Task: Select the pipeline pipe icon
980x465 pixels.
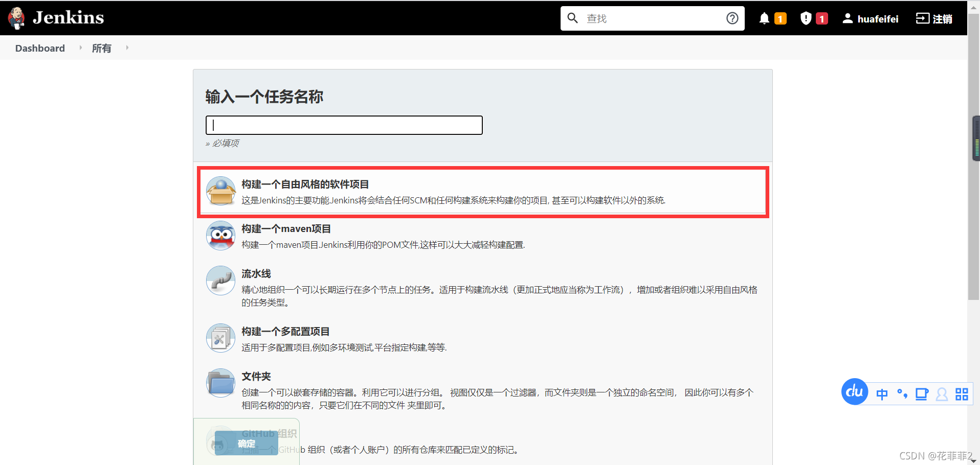Action: [x=220, y=281]
